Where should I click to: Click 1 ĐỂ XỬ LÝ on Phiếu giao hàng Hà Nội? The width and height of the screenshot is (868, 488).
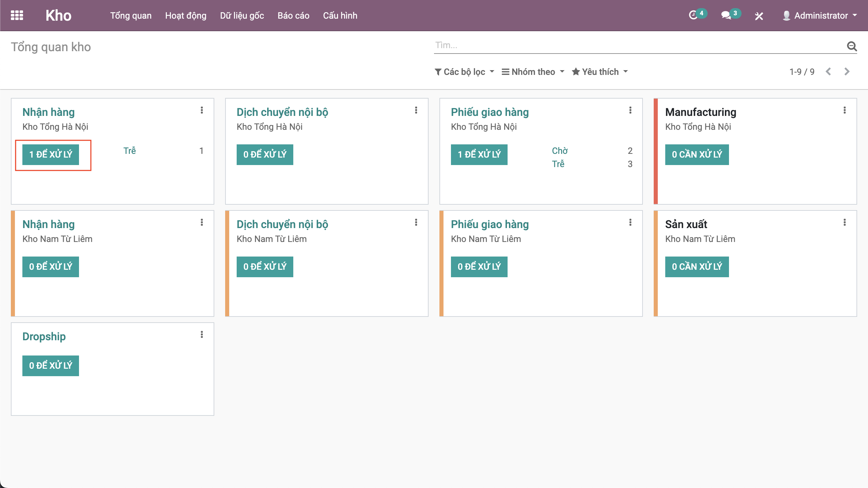click(479, 155)
